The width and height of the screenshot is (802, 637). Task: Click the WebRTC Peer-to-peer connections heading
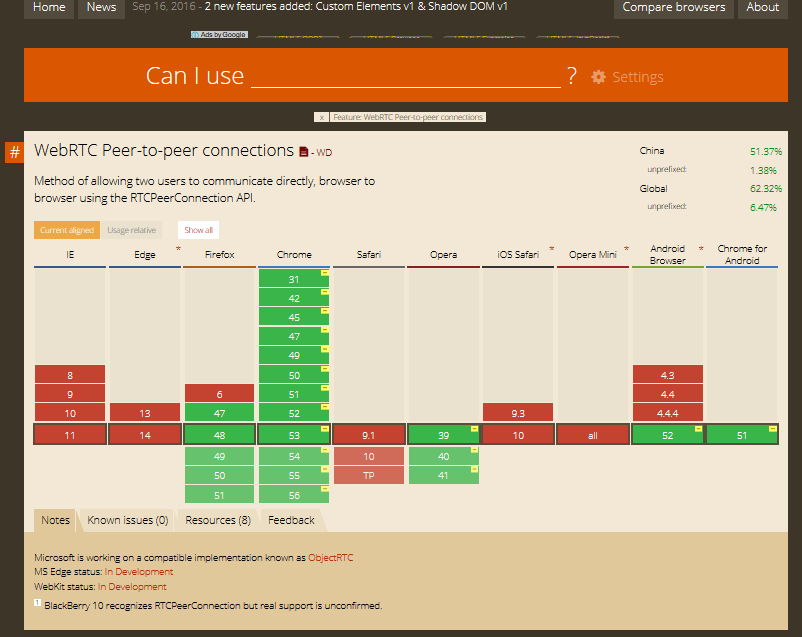tap(164, 150)
